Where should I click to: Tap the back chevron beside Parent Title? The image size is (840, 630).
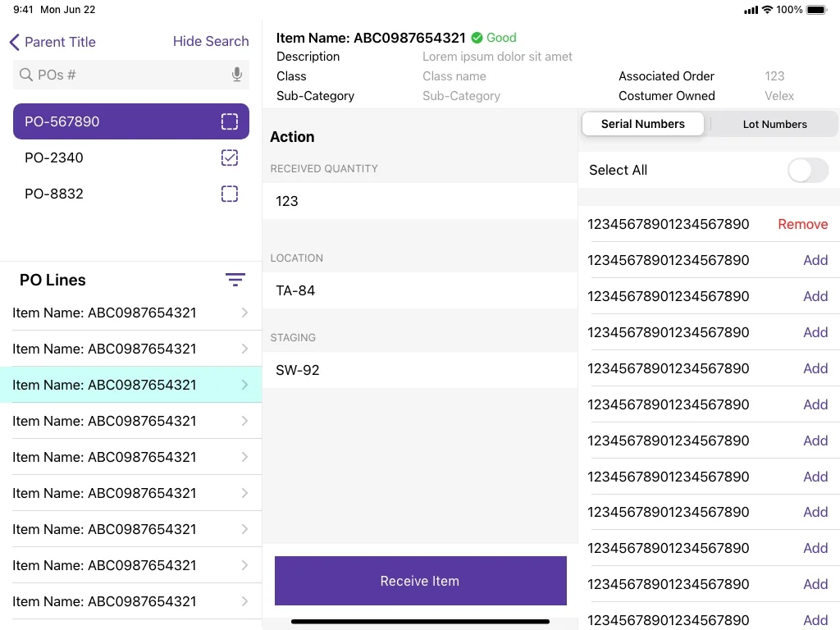pos(15,42)
